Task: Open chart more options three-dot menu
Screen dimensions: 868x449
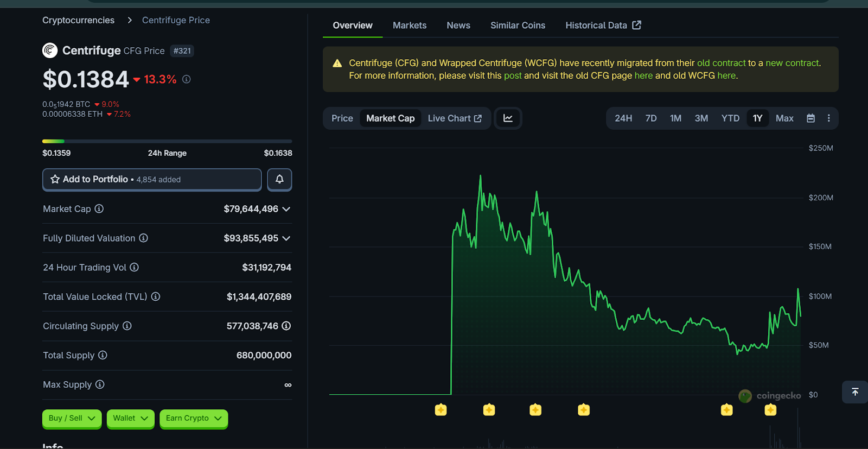Action: [828, 118]
